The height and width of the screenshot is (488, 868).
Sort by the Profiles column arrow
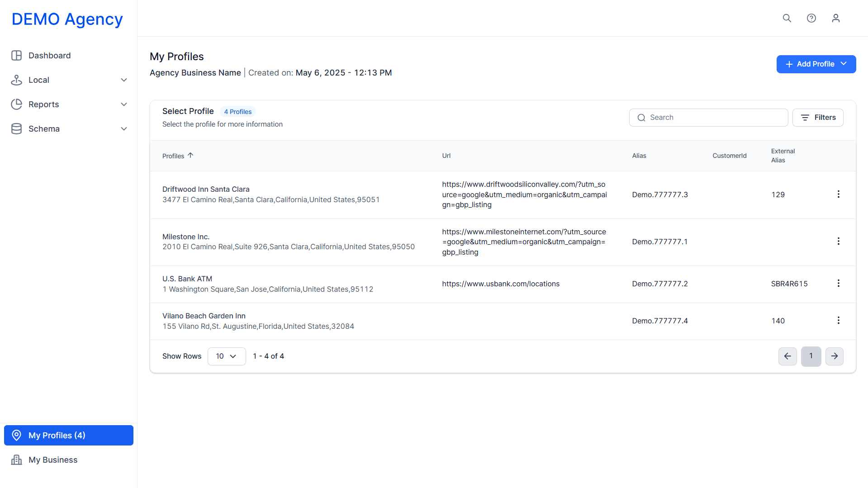click(x=190, y=155)
